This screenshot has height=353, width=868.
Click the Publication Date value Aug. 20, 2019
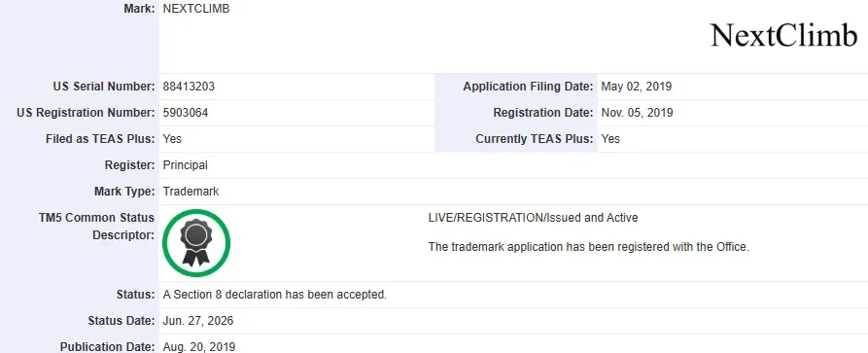198,347
